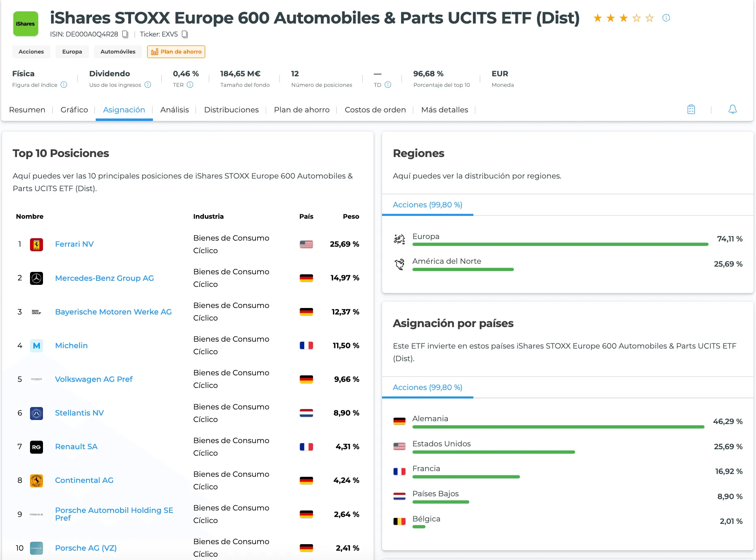Click the Industria column header

(208, 217)
